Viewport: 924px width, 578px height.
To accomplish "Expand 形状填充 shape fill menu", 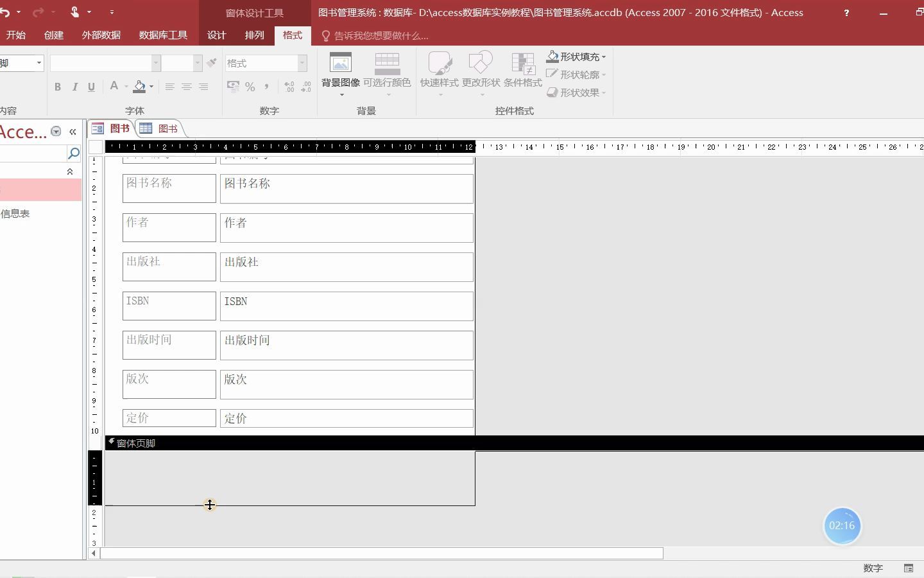I will (x=576, y=57).
